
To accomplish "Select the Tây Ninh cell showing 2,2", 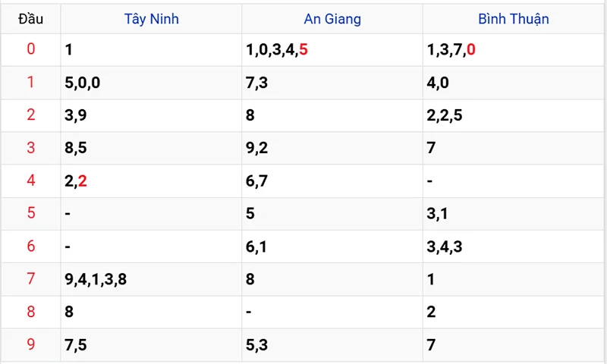I will 77,181.
